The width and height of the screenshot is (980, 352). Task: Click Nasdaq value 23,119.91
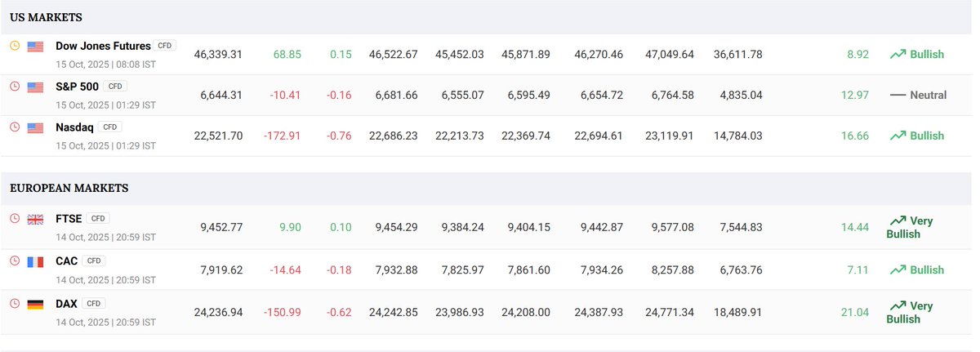coord(670,136)
